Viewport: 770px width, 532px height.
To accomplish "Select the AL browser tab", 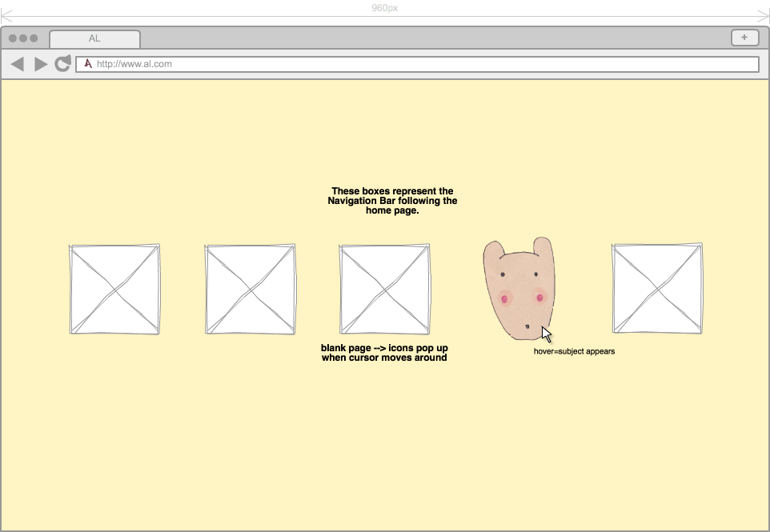I will coord(94,38).
